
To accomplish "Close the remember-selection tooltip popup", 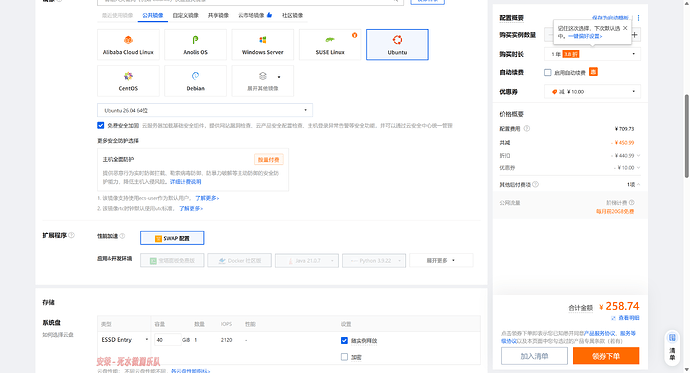I will point(625,28).
